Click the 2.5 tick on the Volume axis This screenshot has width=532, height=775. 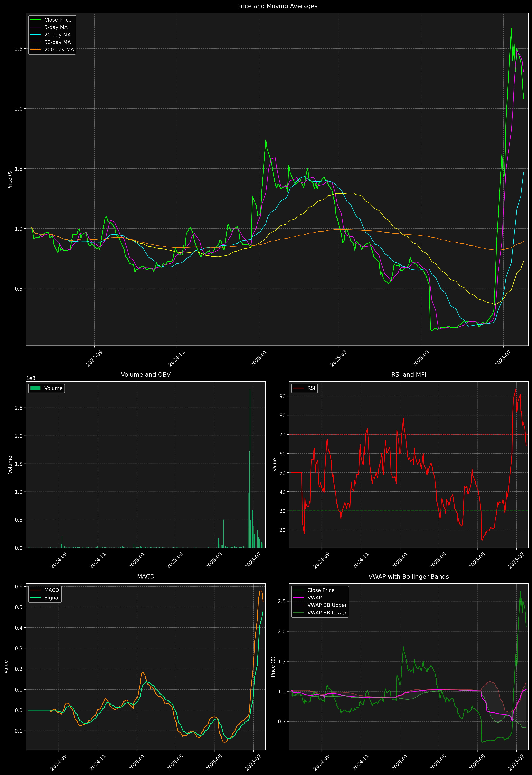(19, 408)
